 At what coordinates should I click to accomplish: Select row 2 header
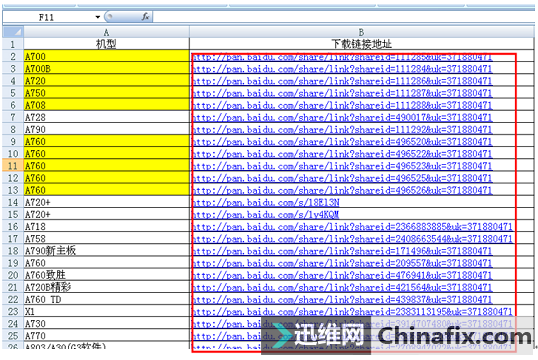13,56
